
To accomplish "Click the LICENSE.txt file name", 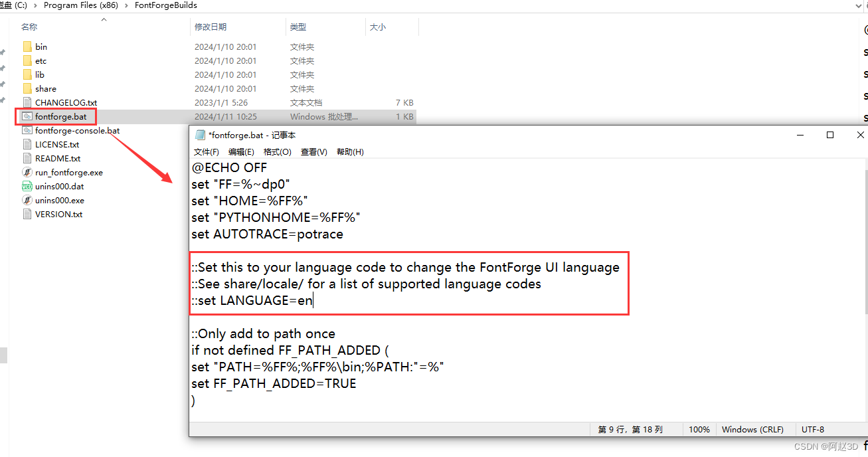I will click(57, 144).
